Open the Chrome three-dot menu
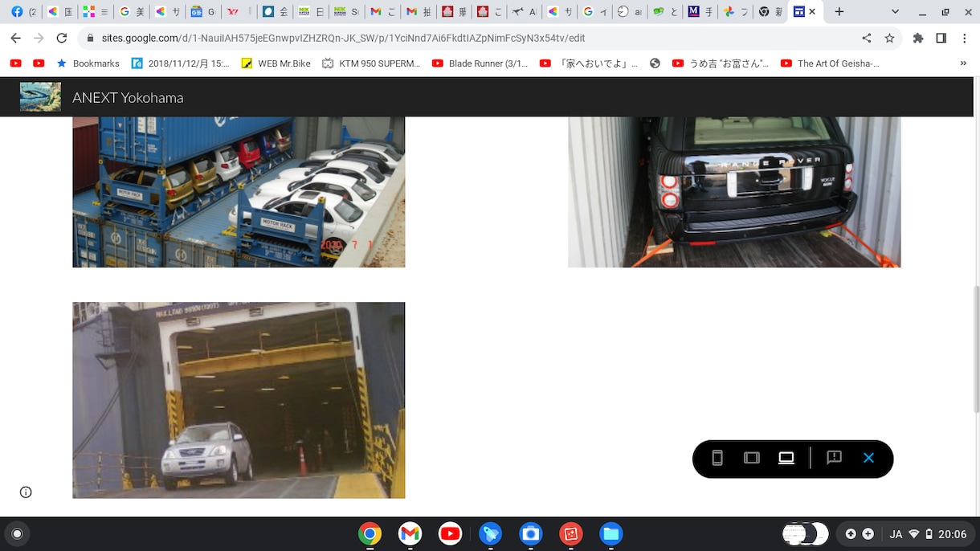Screen dimensions: 980x551 point(964,38)
